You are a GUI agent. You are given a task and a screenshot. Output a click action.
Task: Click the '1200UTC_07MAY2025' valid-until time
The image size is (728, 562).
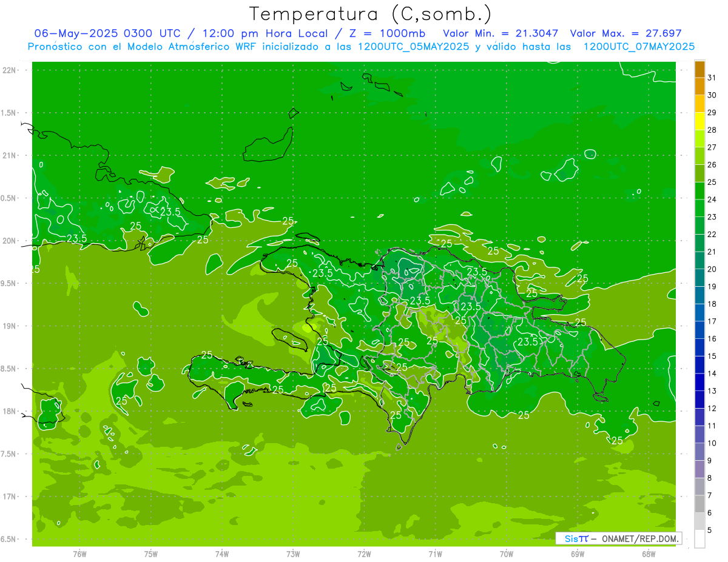point(639,46)
